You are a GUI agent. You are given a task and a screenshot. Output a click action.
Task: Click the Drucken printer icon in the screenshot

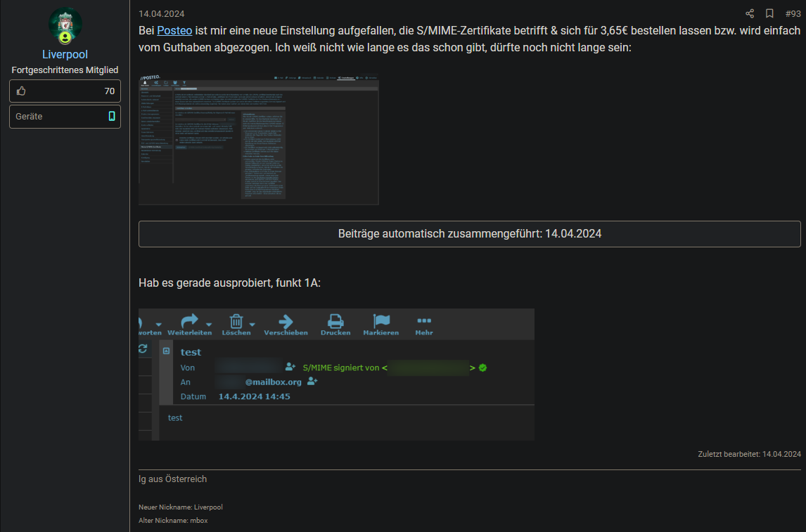point(335,321)
